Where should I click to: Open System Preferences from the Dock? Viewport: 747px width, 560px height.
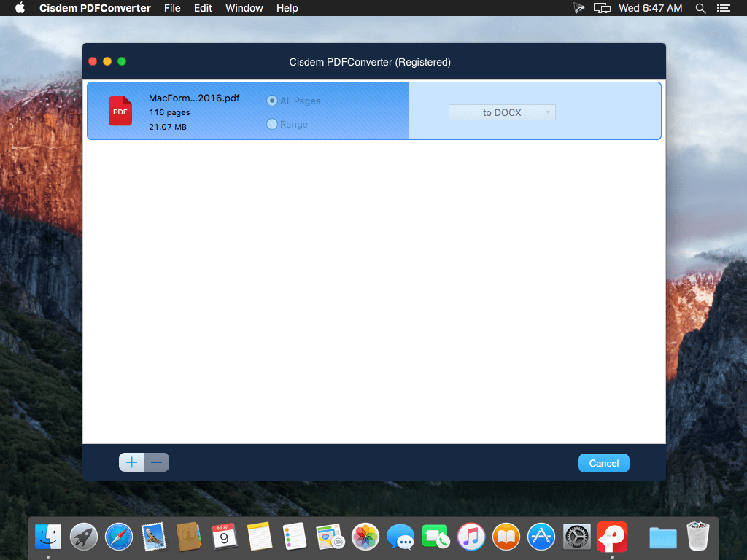point(576,537)
